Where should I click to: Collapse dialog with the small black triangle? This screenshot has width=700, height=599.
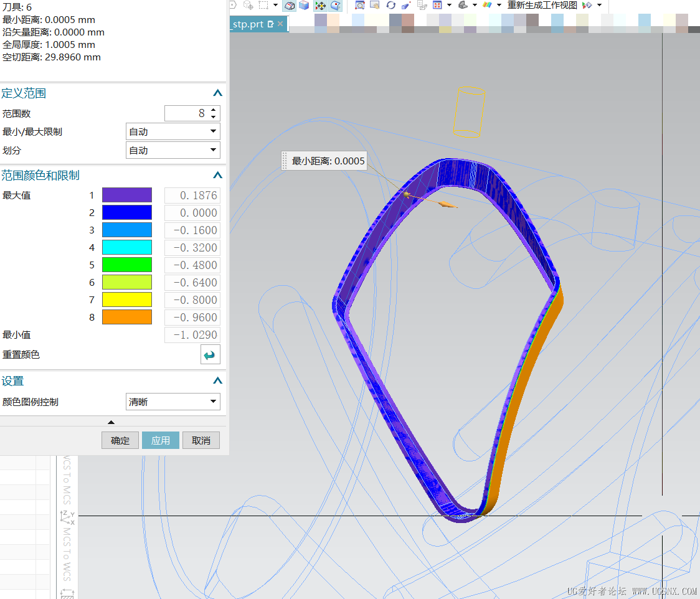[x=111, y=422]
